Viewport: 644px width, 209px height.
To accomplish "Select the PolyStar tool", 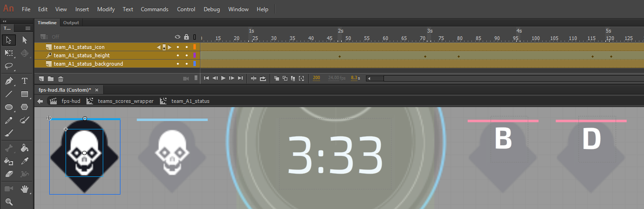I will [x=25, y=107].
